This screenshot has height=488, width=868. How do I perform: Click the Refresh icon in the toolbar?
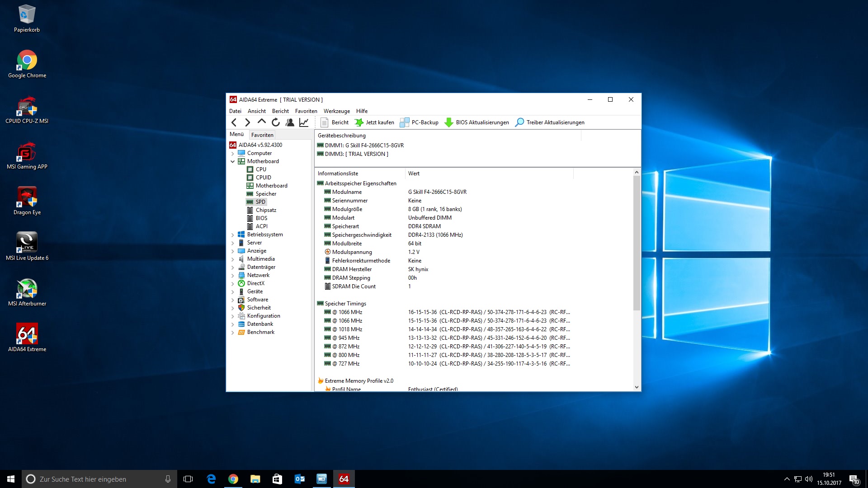tap(276, 122)
